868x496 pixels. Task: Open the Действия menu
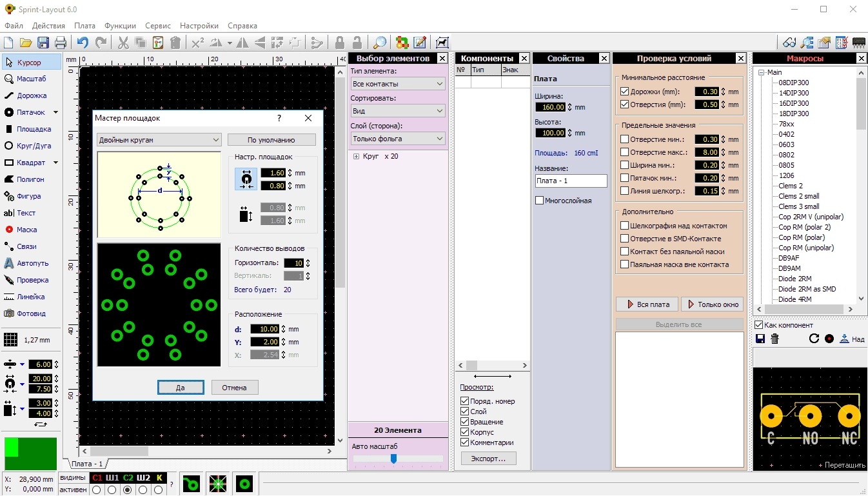point(48,26)
